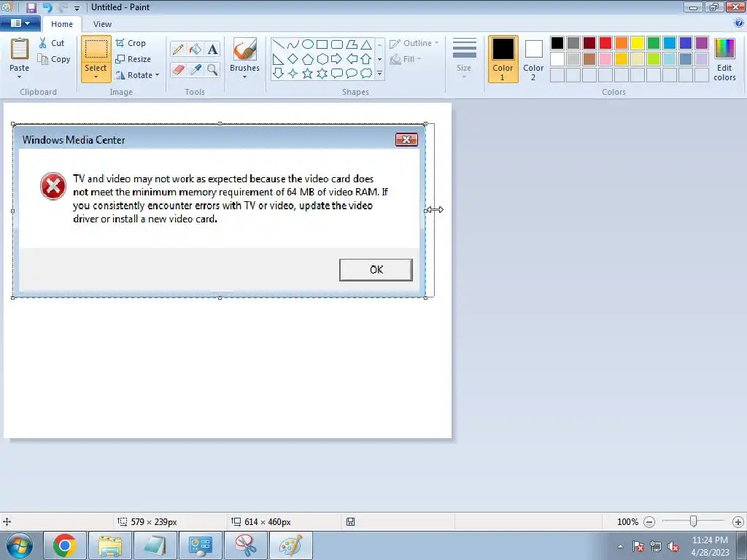The height and width of the screenshot is (560, 747).
Task: Pick the green color swatch
Action: 654,43
